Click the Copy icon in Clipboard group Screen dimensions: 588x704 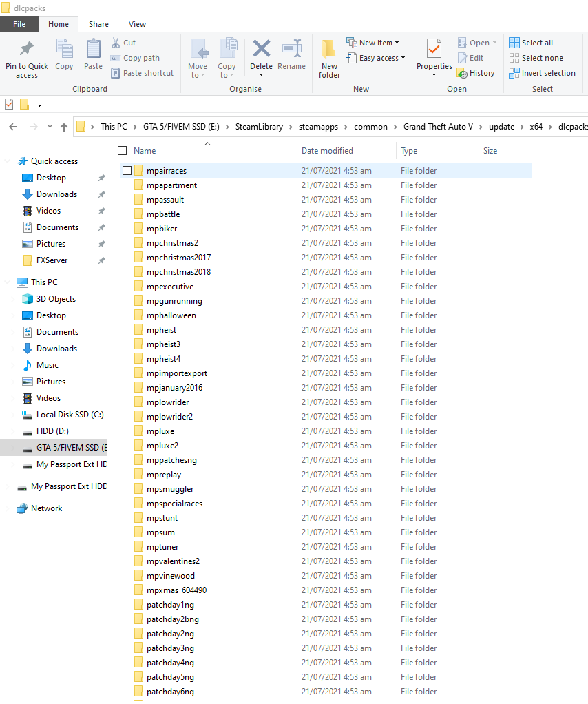(x=64, y=49)
